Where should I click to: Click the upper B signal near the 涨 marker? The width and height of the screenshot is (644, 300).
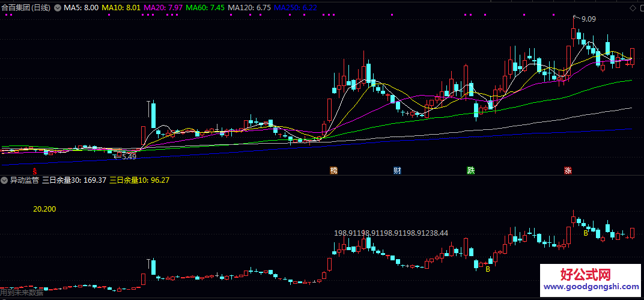click(x=586, y=233)
